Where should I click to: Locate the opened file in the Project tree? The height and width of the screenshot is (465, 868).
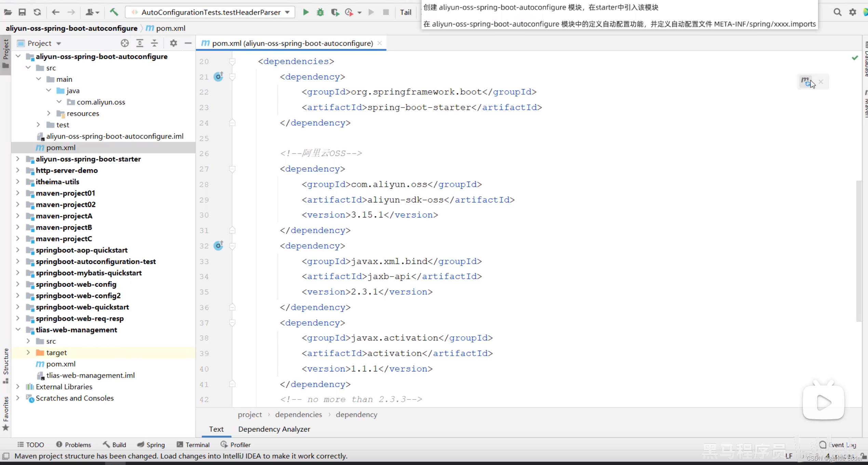[125, 43]
